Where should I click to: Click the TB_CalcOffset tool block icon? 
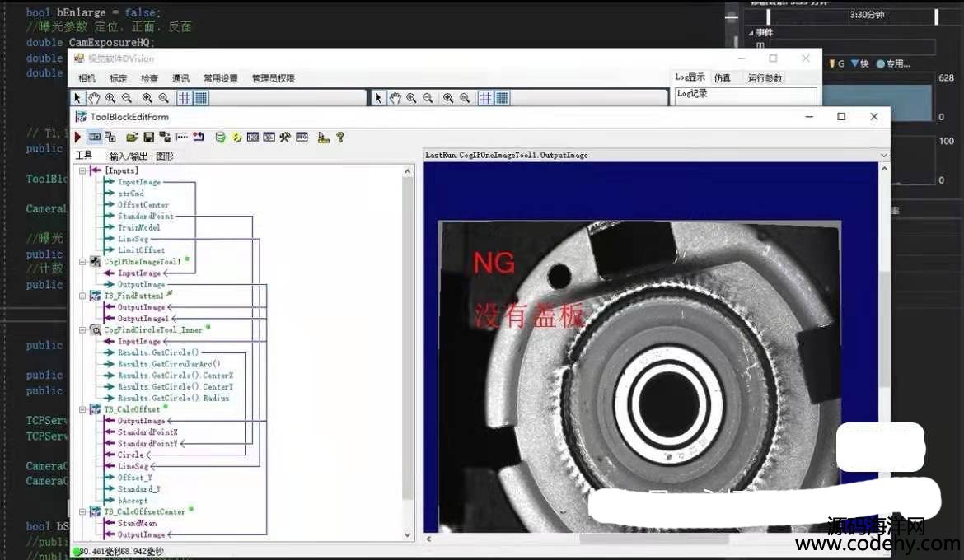pos(96,409)
